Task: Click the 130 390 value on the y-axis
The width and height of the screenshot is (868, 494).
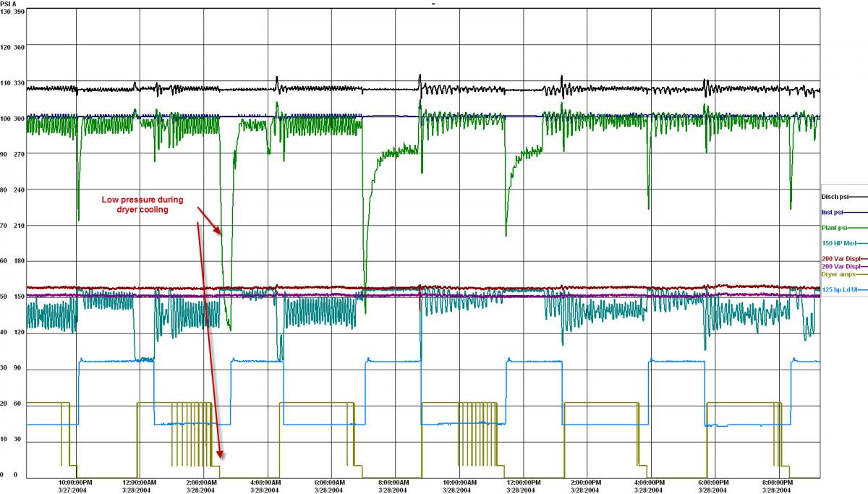Action: pos(12,12)
